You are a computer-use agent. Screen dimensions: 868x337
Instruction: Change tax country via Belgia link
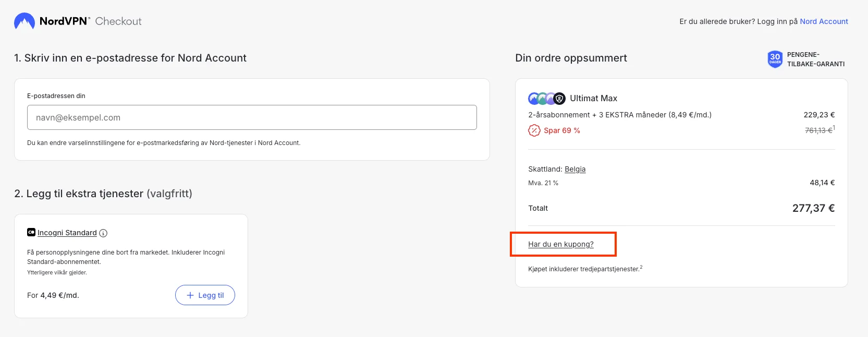575,169
